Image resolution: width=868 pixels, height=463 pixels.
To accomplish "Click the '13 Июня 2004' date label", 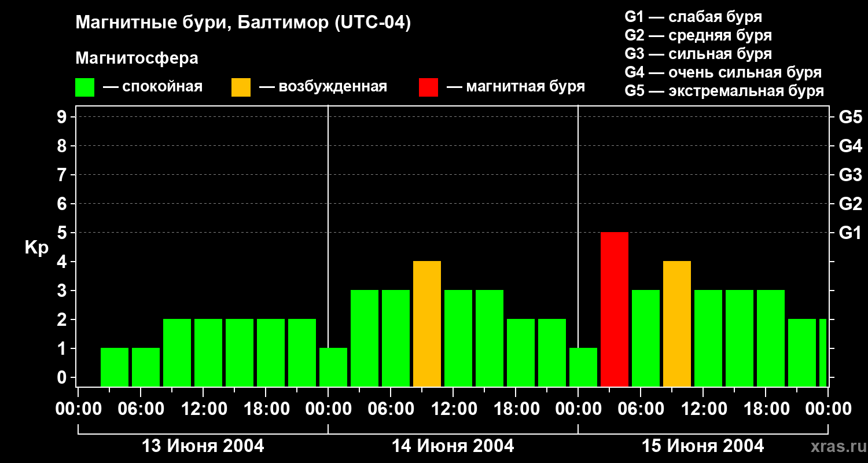I will 203,446.
